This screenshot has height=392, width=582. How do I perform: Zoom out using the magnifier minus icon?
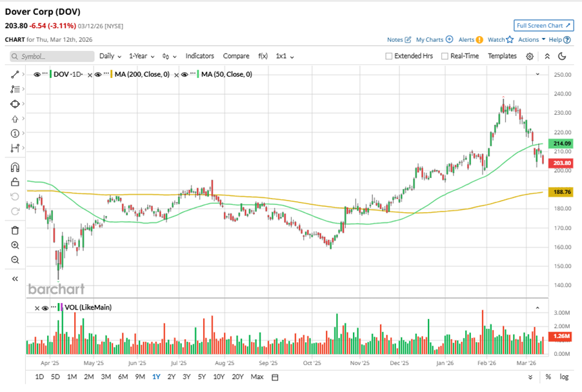pyautogui.click(x=15, y=260)
